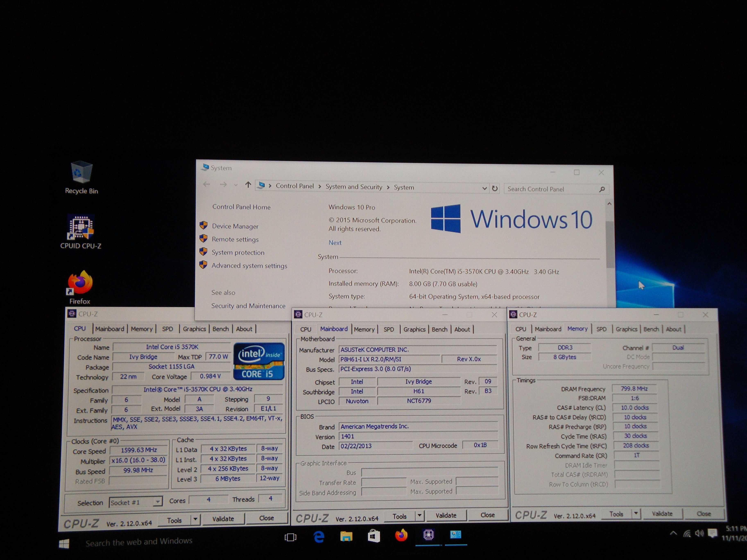Click Tools button in the middle CPU-Z window
Screen dimensions: 747x560
(400, 516)
